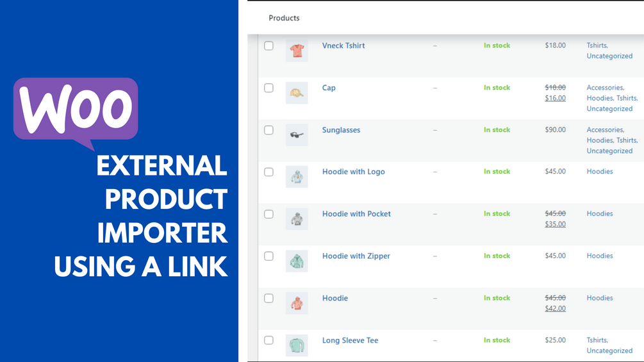
Task: Click Hoodies category for Hoodie with Logo
Action: click(x=600, y=172)
